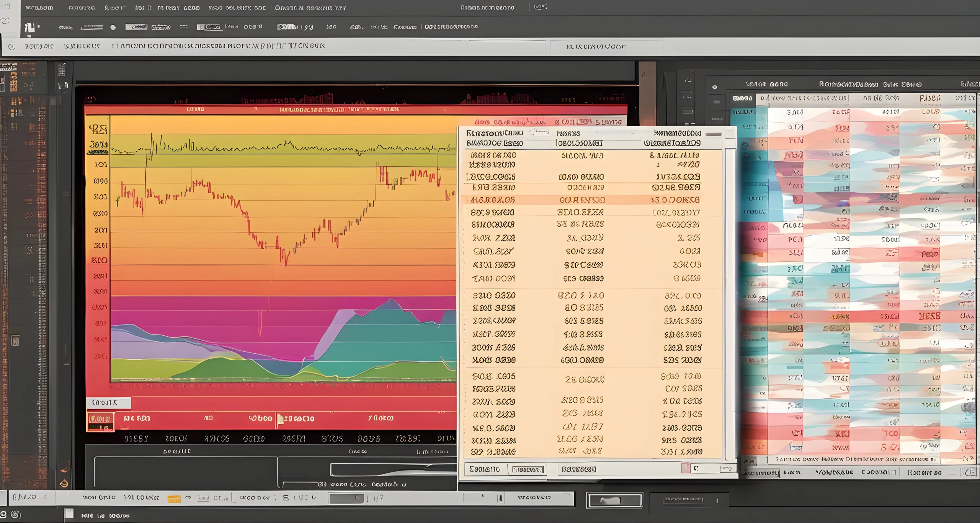The image size is (980, 523).
Task: Click the gray bar handle in the table window header
Action: [713, 134]
